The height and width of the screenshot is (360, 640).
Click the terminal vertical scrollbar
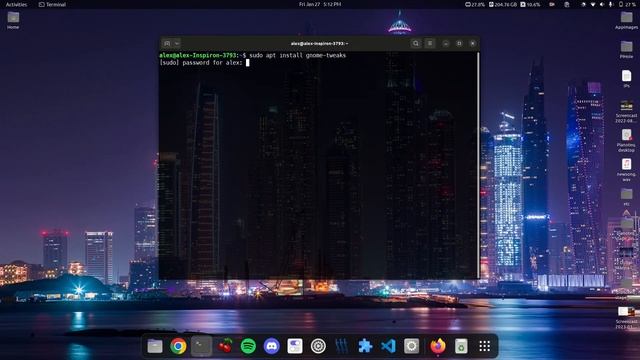pyautogui.click(x=478, y=165)
